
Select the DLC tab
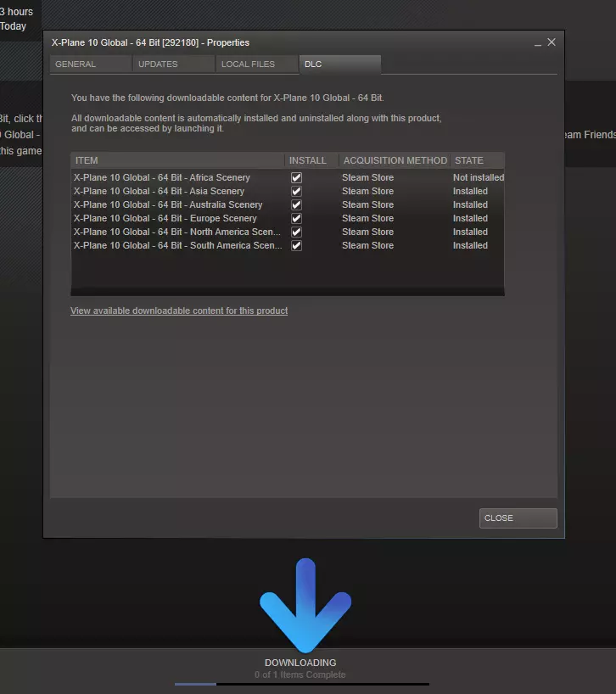click(340, 64)
